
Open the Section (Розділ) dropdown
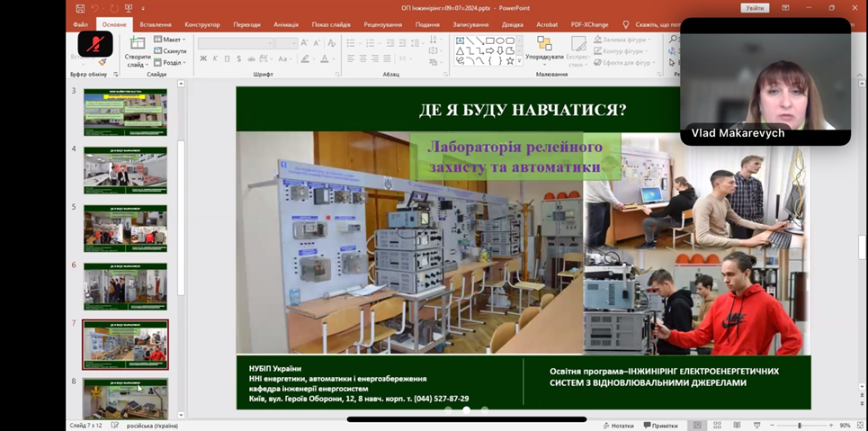[x=170, y=63]
